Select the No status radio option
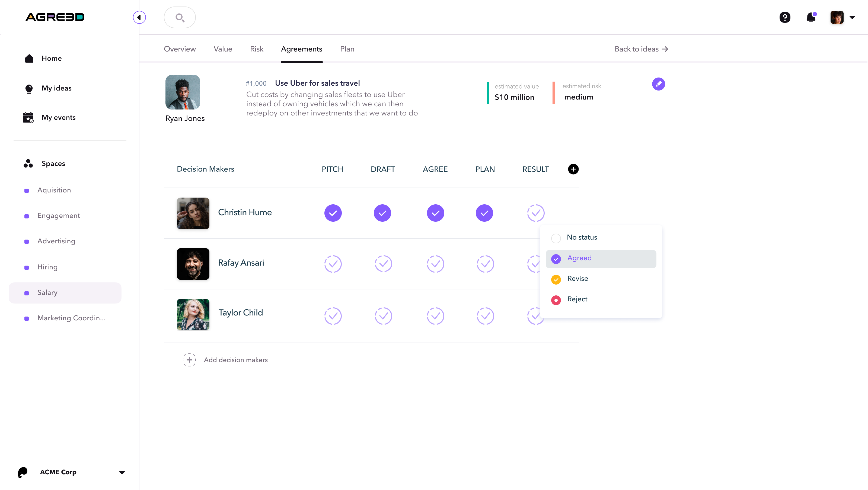This screenshot has height=490, width=868. 556,238
